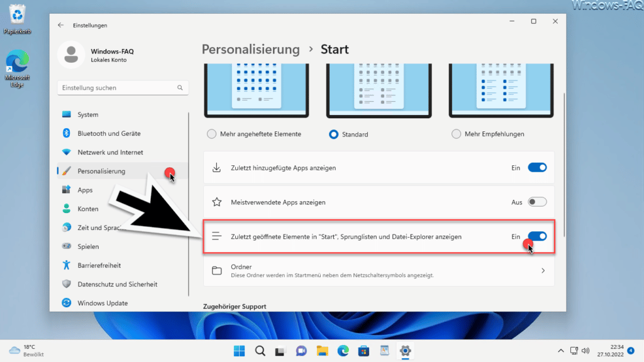
Task: Select the Standard layout radio button
Action: [x=333, y=134]
